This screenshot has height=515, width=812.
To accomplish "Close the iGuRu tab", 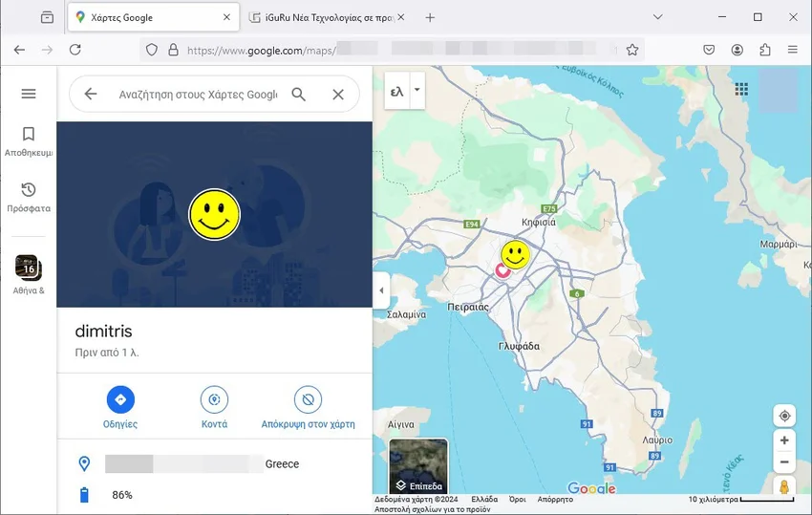I will coord(401,17).
